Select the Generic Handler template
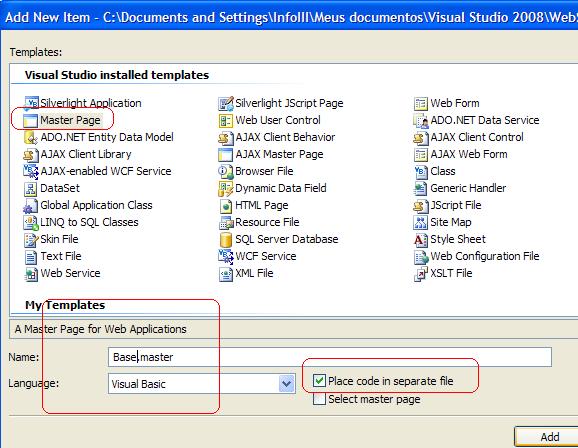The height and width of the screenshot is (448, 578). click(x=460, y=188)
